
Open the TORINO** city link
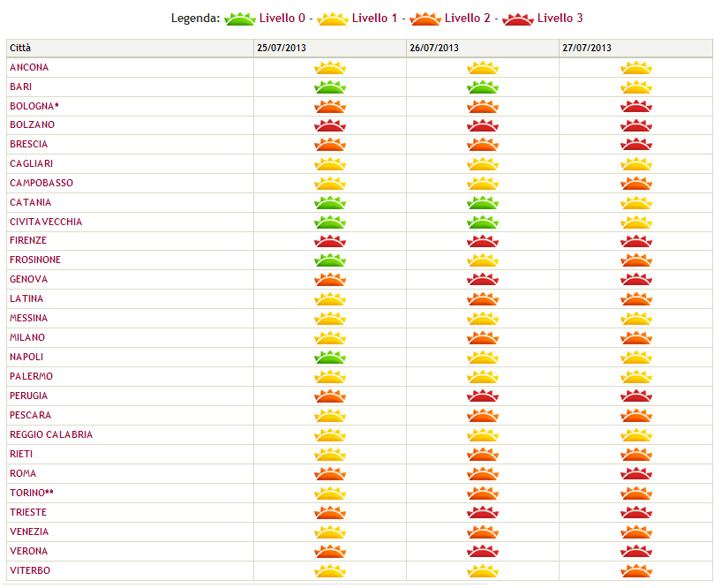click(32, 493)
